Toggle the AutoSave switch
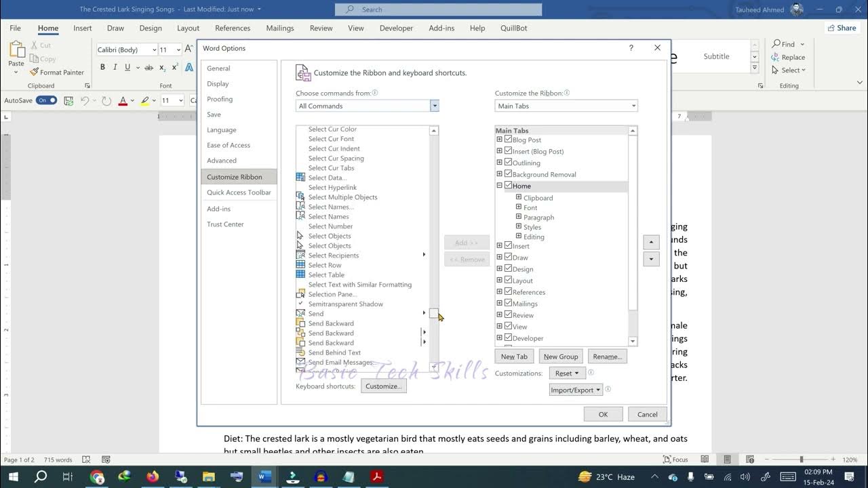The height and width of the screenshot is (488, 868). pyautogui.click(x=46, y=100)
